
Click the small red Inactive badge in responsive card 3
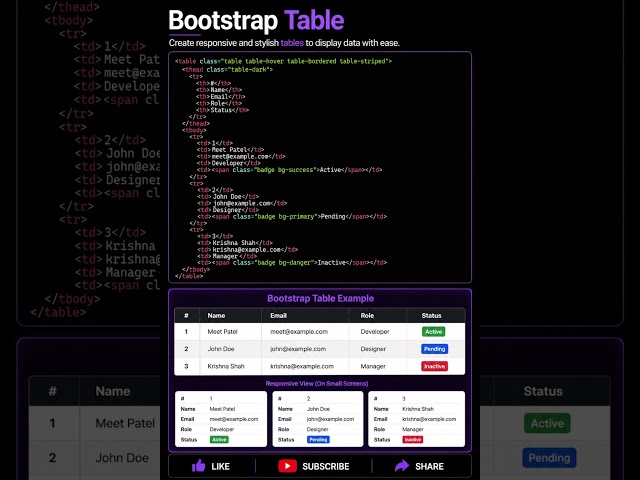(413, 440)
